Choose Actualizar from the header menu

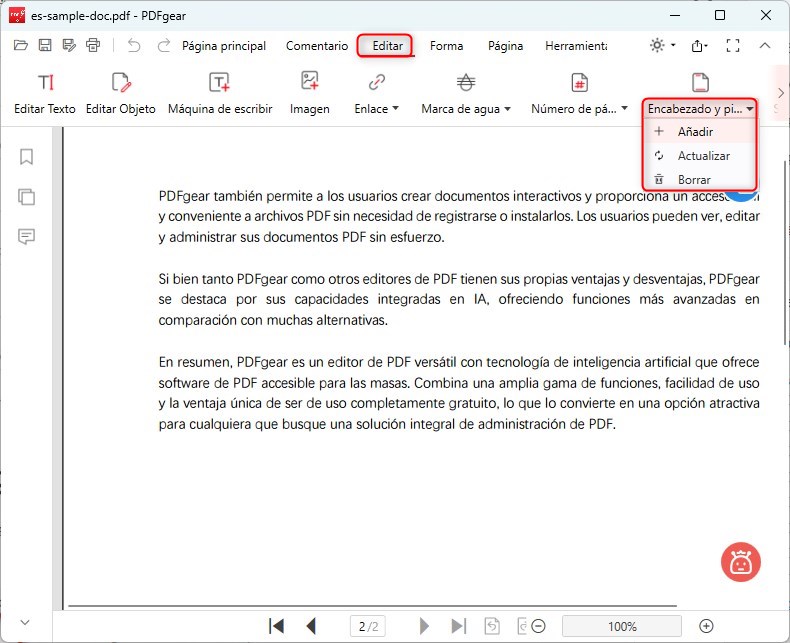[700, 156]
